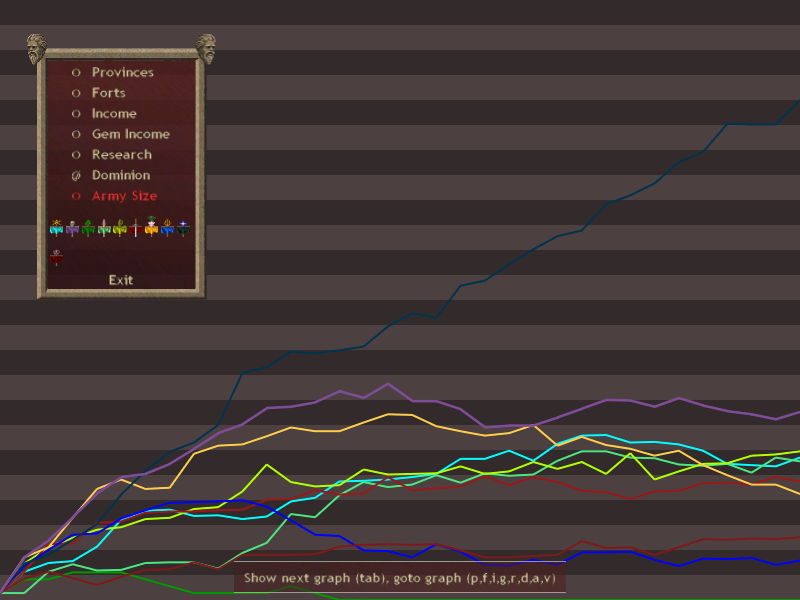Click the blue flag with golden trident
This screenshot has width=800, height=600.
click(167, 228)
